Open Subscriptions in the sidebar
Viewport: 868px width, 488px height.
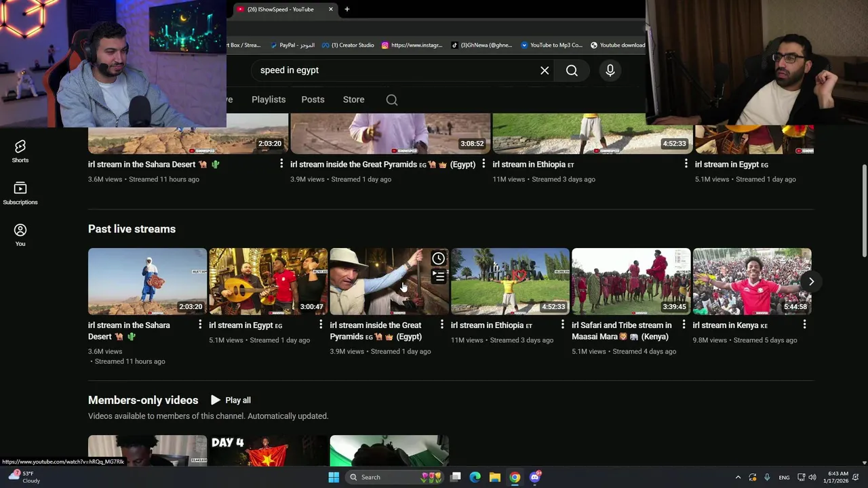coord(20,193)
